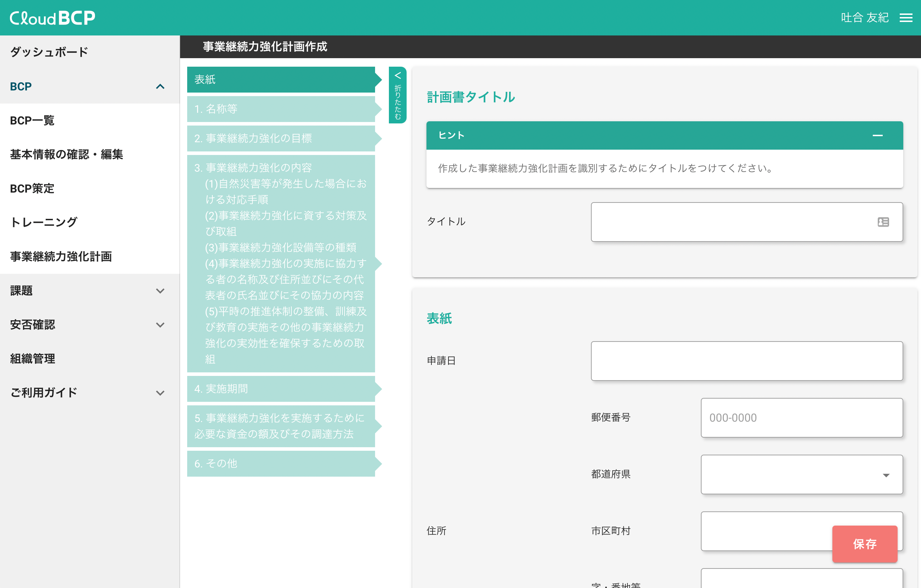Go to step 1. 名称等
The width and height of the screenshot is (921, 588).
point(281,109)
